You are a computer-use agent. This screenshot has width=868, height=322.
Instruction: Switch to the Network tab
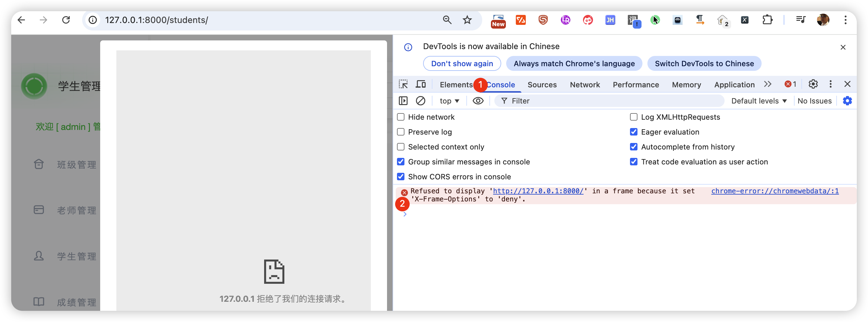[585, 85]
